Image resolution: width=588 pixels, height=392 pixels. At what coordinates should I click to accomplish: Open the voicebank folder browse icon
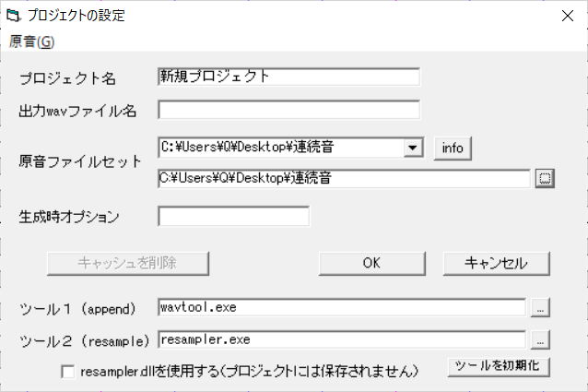coord(545,179)
